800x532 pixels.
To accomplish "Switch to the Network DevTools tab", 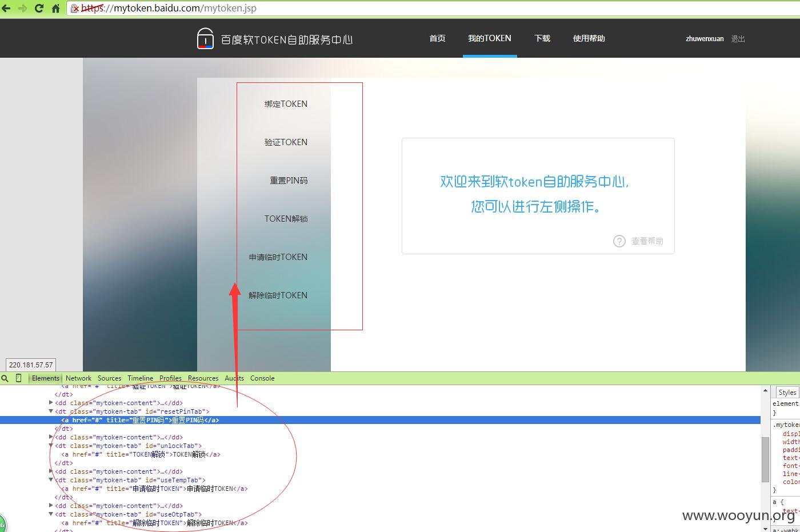I will 78,378.
